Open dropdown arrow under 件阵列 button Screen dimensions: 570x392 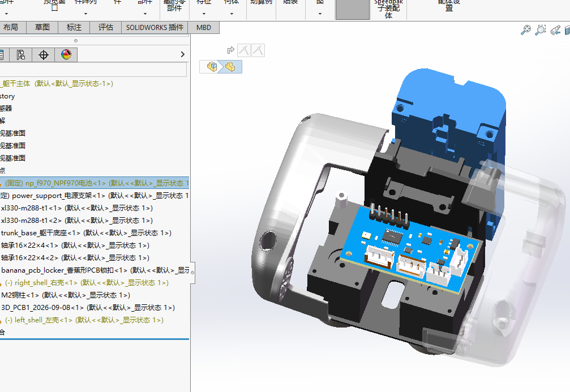coord(86,14)
